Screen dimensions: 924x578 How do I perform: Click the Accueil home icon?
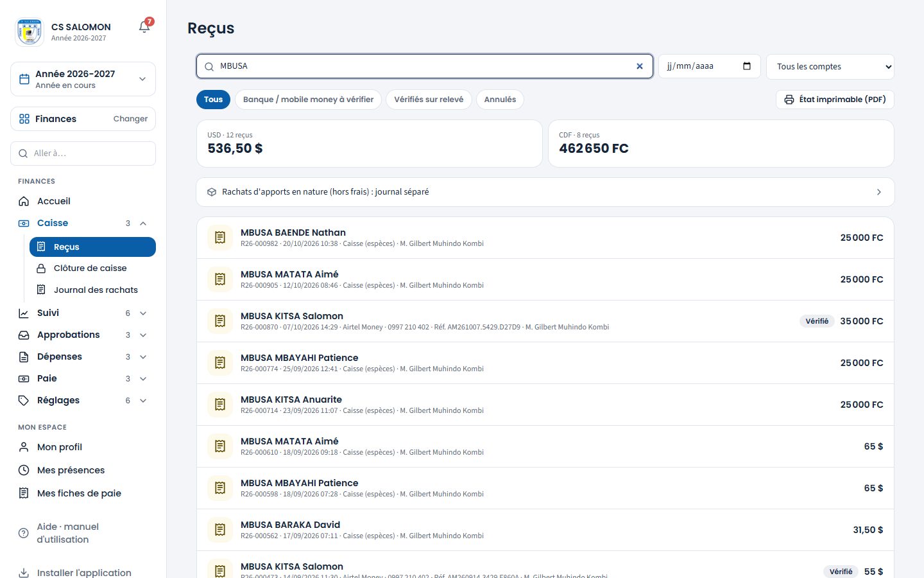click(24, 201)
